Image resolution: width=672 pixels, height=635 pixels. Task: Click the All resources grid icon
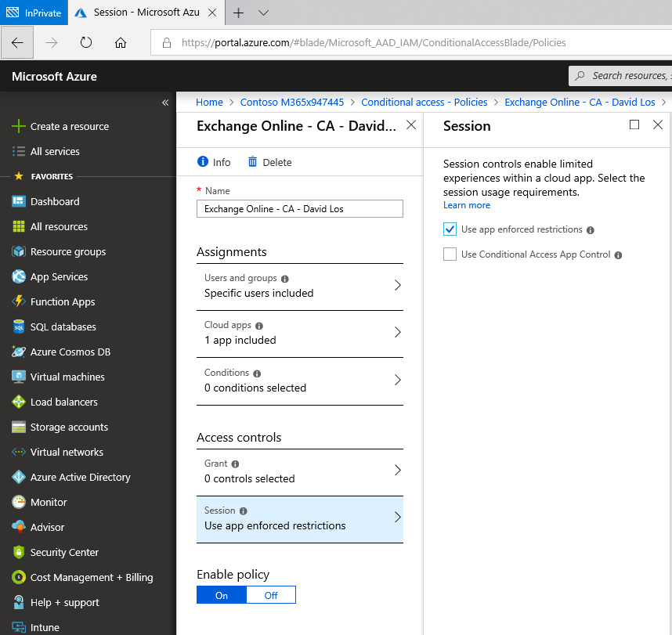19,226
